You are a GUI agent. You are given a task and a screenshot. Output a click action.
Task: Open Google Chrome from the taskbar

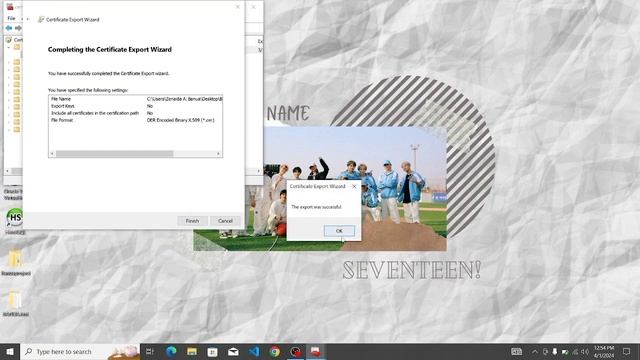pos(275,351)
